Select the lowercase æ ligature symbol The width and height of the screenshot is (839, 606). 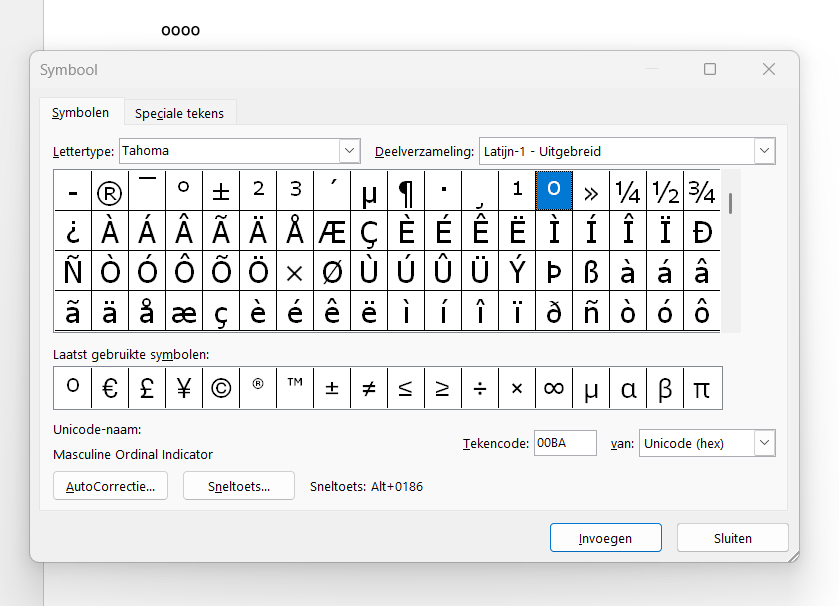(x=184, y=311)
